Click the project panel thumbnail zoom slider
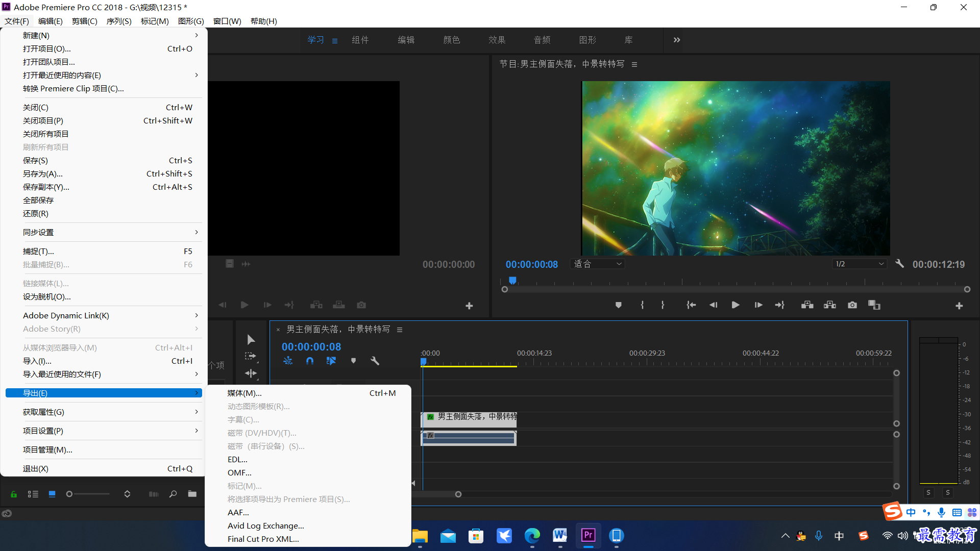 point(69,494)
